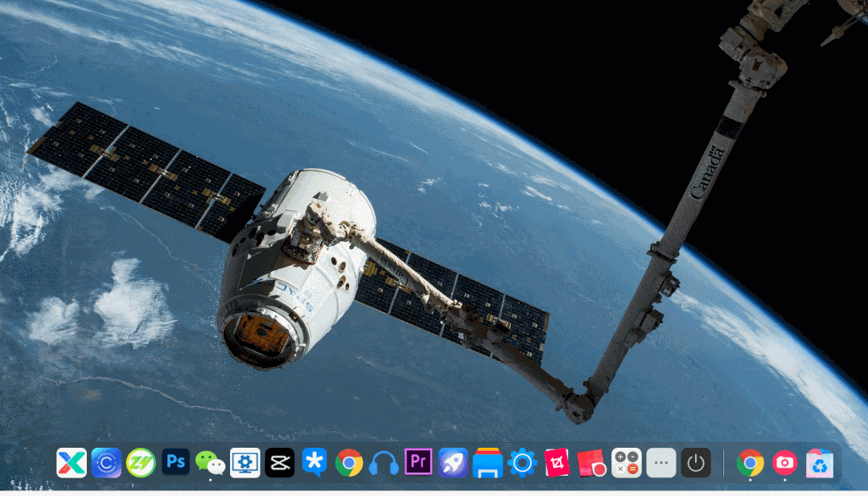The width and height of the screenshot is (868, 496).
Task: Expand the ellipsis overflow menu on dock
Action: [x=660, y=463]
